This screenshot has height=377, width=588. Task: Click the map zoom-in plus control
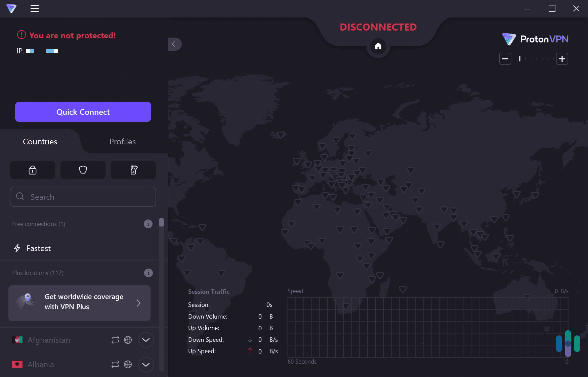coord(562,58)
